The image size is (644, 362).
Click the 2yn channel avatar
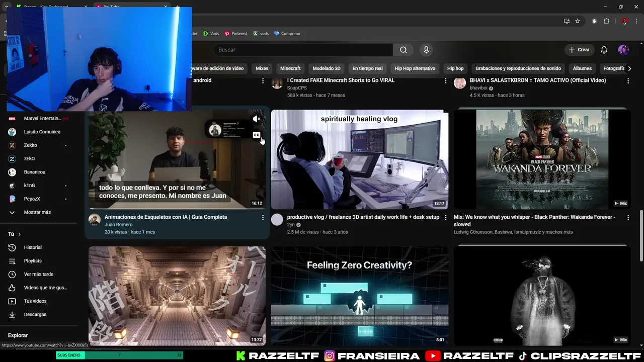pyautogui.click(x=277, y=220)
